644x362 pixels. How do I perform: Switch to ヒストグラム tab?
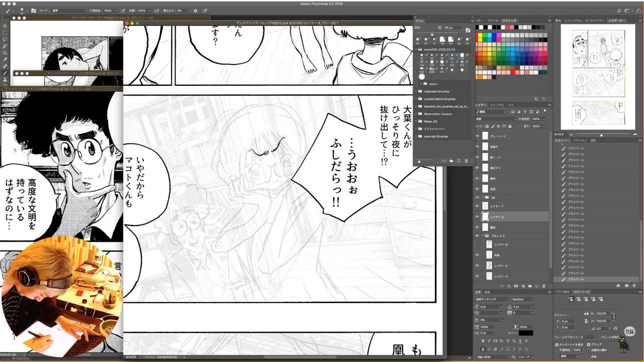coord(573,20)
